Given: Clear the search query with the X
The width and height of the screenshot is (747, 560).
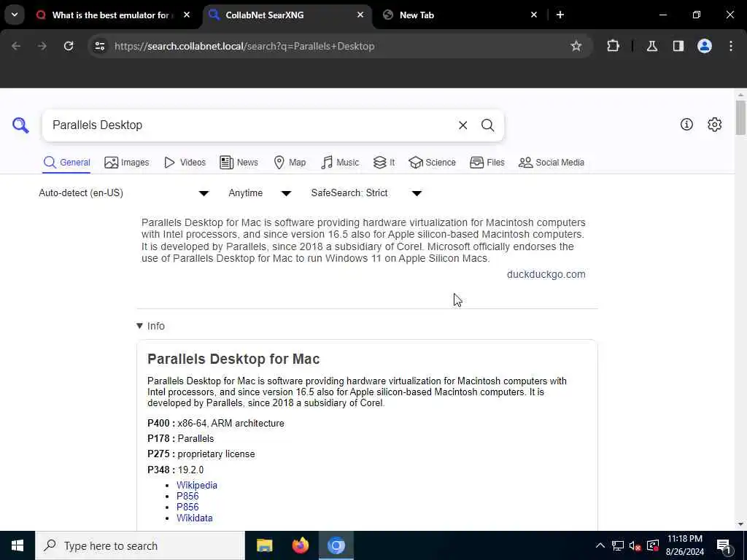Looking at the screenshot, I should (x=462, y=125).
